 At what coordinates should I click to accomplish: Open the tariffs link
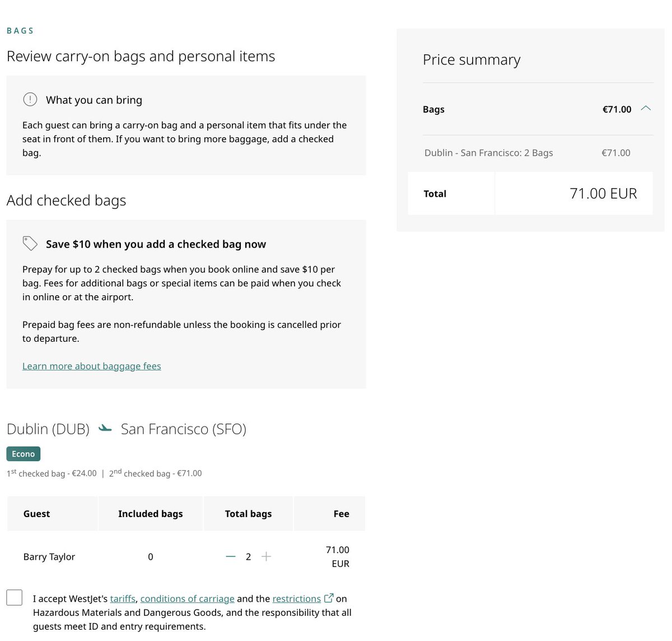pyautogui.click(x=123, y=599)
